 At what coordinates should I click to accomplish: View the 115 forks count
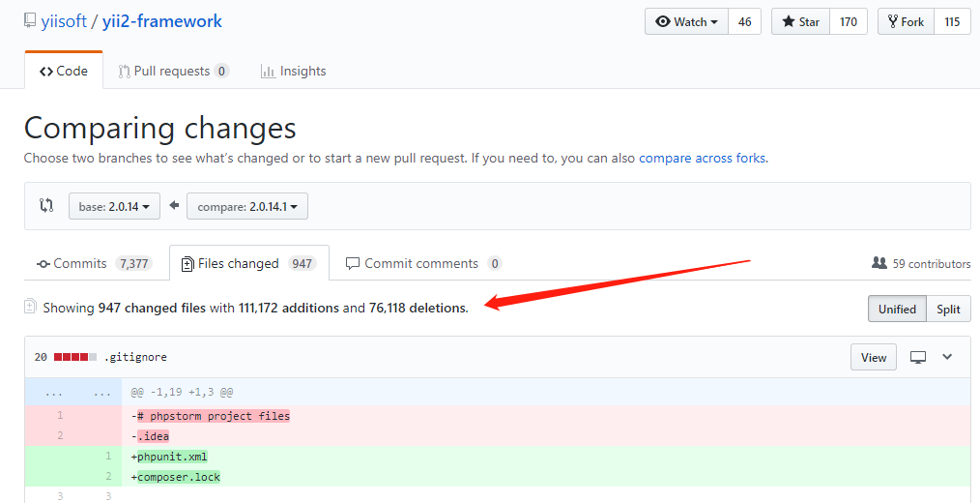tap(952, 22)
